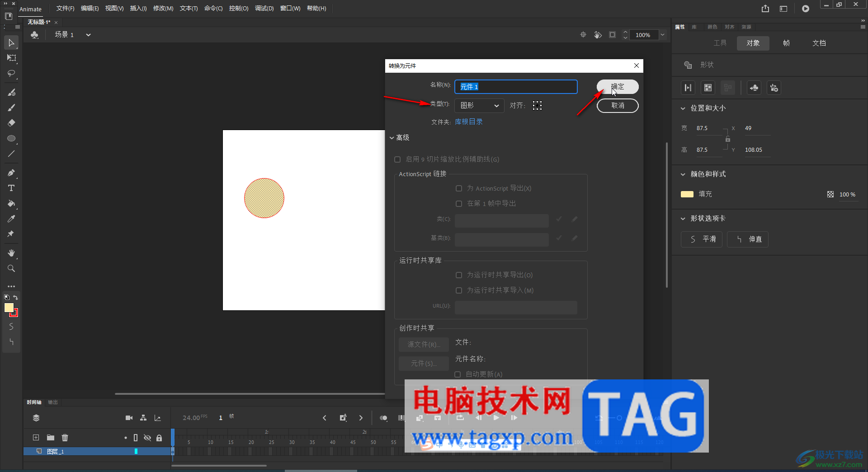Screen dimensions: 868x472
Task: Open the symbol type dropdown showing 图形
Action: coord(479,106)
